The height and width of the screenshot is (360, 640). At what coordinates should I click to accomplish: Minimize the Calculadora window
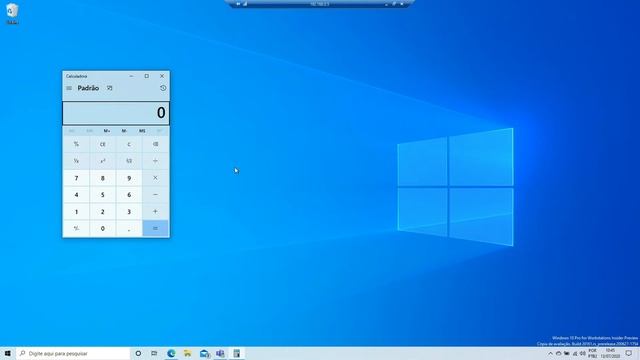point(131,76)
